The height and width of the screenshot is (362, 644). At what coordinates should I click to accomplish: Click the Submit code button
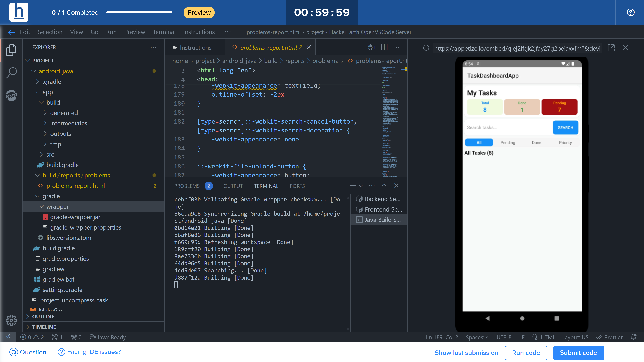pos(578,353)
